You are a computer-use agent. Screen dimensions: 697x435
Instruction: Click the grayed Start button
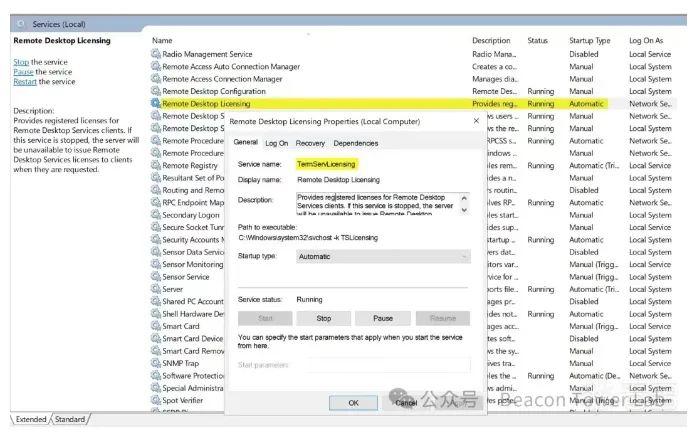point(265,318)
